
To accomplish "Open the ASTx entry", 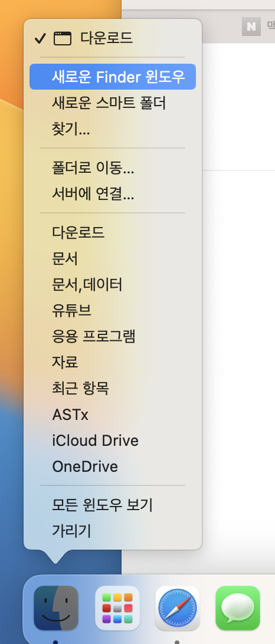I will (x=113, y=415).
